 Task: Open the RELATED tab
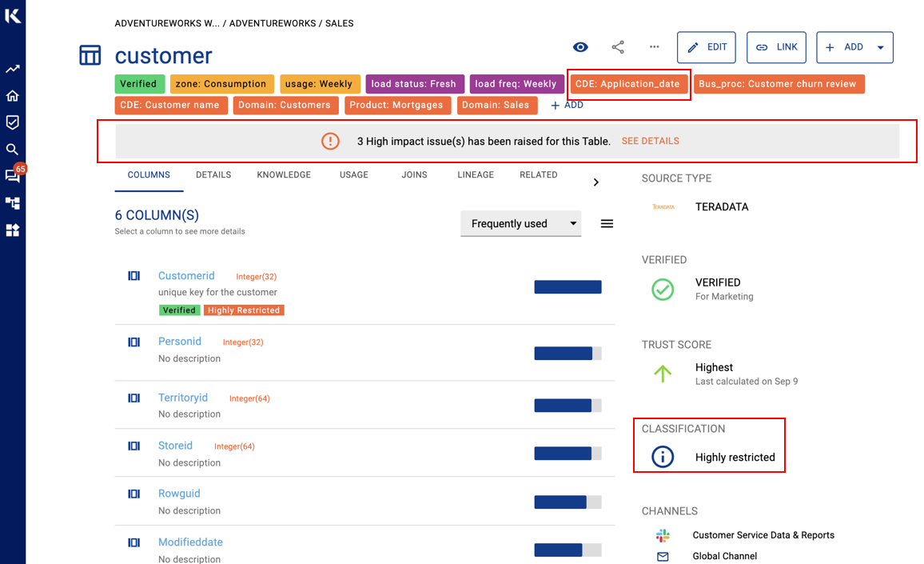(x=539, y=175)
